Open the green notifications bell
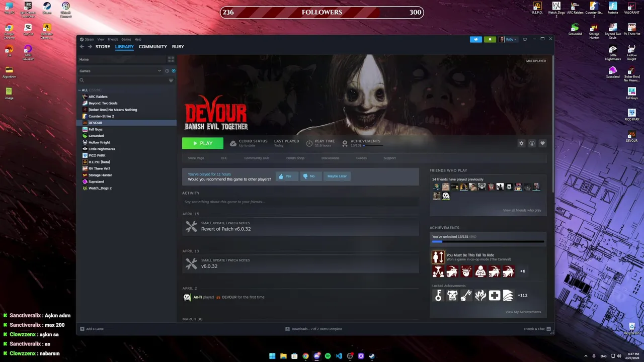 [490, 39]
